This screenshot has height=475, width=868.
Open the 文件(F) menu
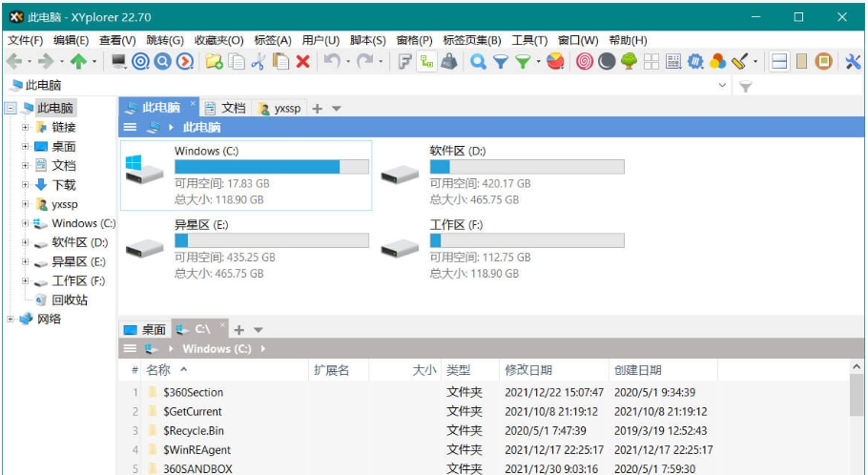26,40
